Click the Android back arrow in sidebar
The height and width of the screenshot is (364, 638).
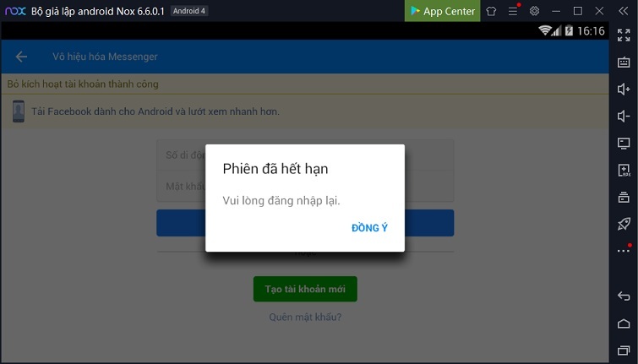[x=624, y=296]
